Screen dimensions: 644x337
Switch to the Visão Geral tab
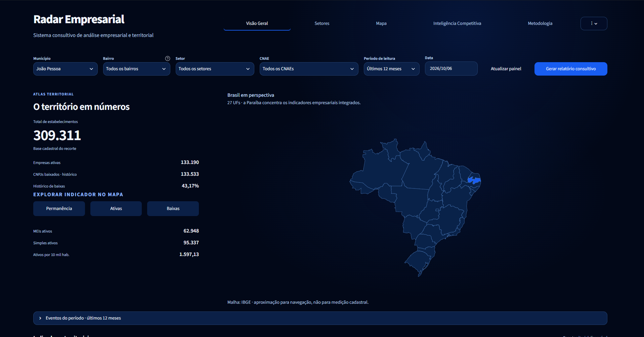(x=257, y=24)
